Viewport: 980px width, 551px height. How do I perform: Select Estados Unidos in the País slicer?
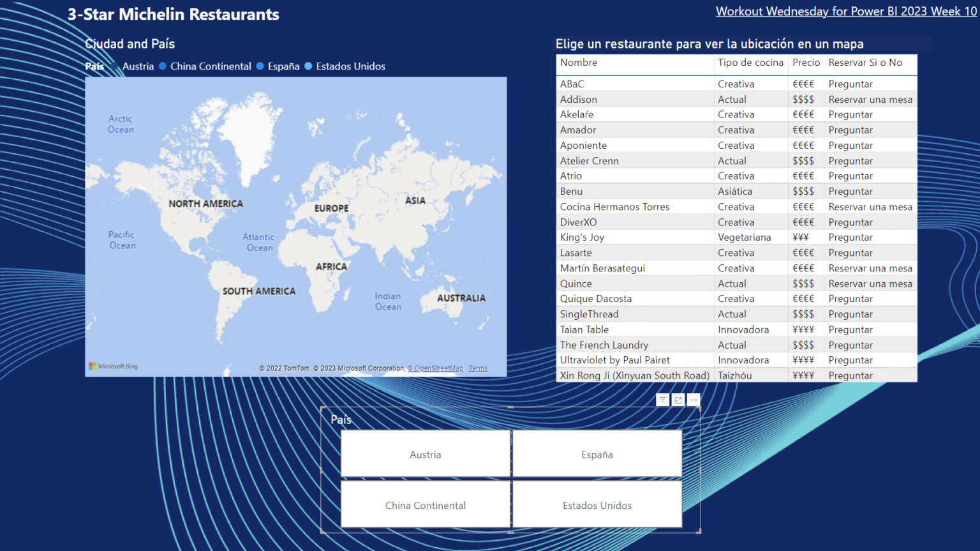tap(597, 504)
